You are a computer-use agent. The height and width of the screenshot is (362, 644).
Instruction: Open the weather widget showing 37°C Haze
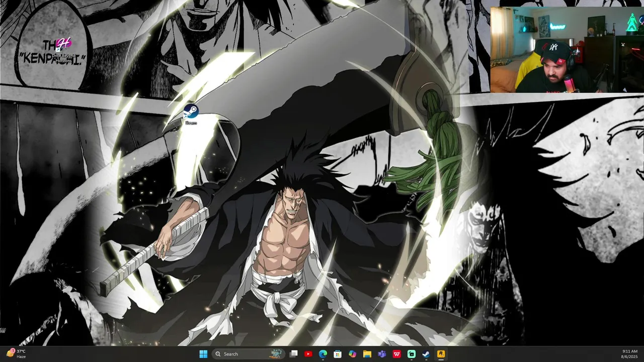(x=16, y=354)
